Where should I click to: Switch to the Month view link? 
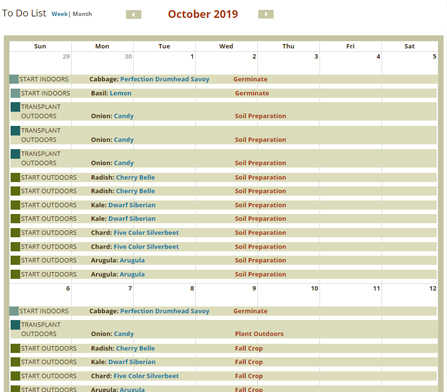[x=82, y=14]
